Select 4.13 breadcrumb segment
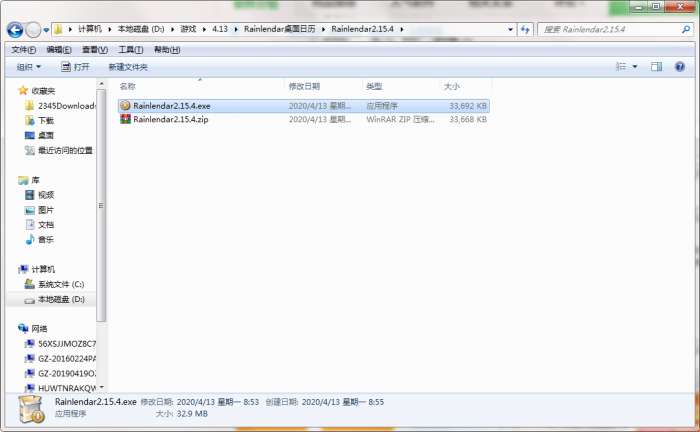Image resolution: width=700 pixels, height=432 pixels. point(220,29)
